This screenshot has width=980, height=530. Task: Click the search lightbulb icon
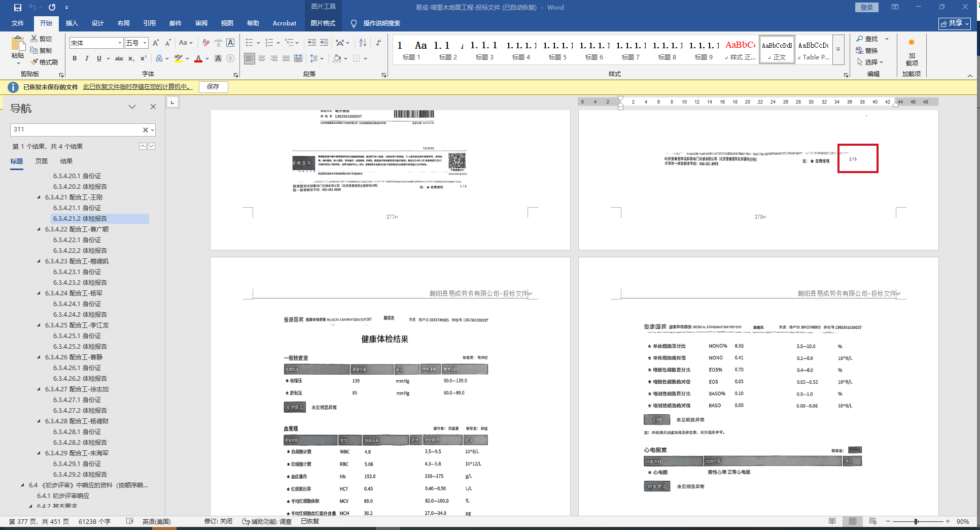point(354,23)
